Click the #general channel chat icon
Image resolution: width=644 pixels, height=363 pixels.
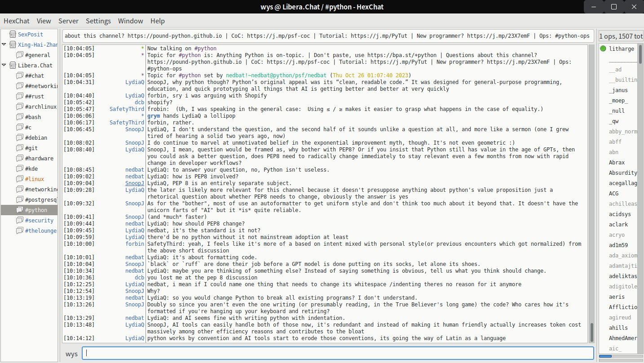(x=20, y=55)
